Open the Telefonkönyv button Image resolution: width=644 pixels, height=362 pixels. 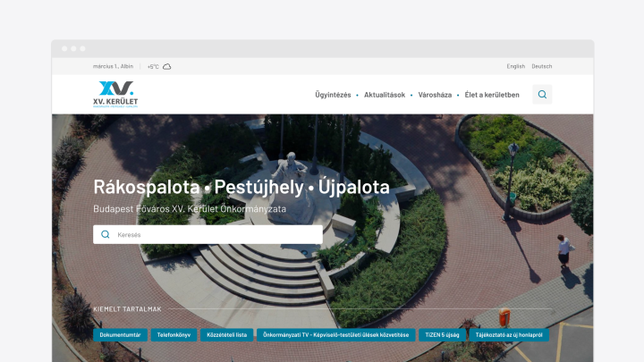tap(174, 335)
